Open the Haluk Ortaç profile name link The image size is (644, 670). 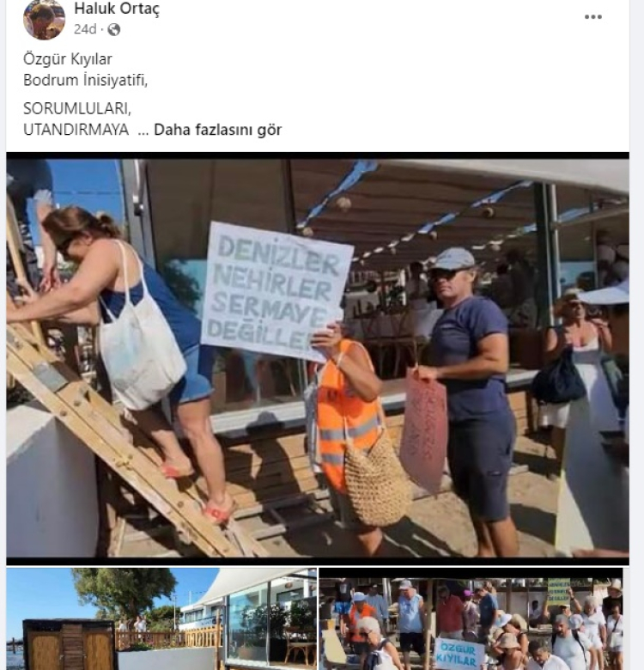point(117,8)
